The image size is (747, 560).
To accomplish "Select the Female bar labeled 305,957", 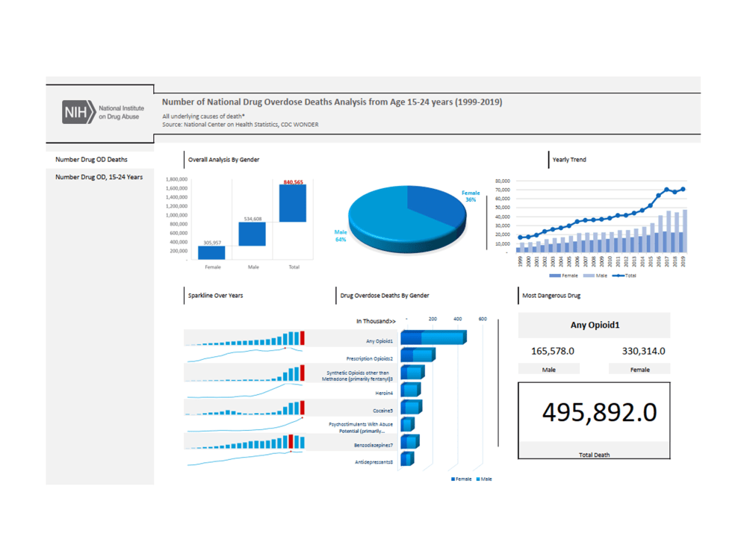I will [x=211, y=252].
